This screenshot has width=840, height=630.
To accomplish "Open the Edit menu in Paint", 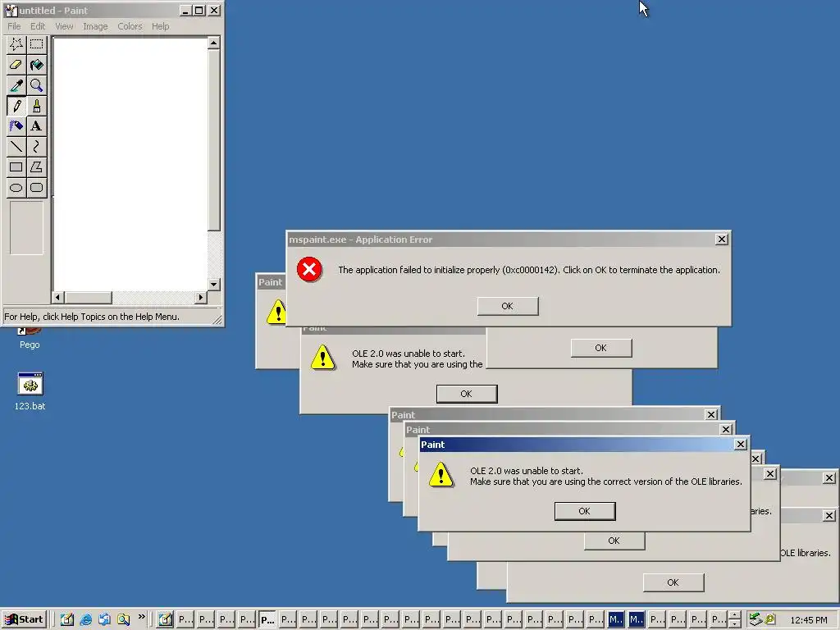I will coord(38,26).
